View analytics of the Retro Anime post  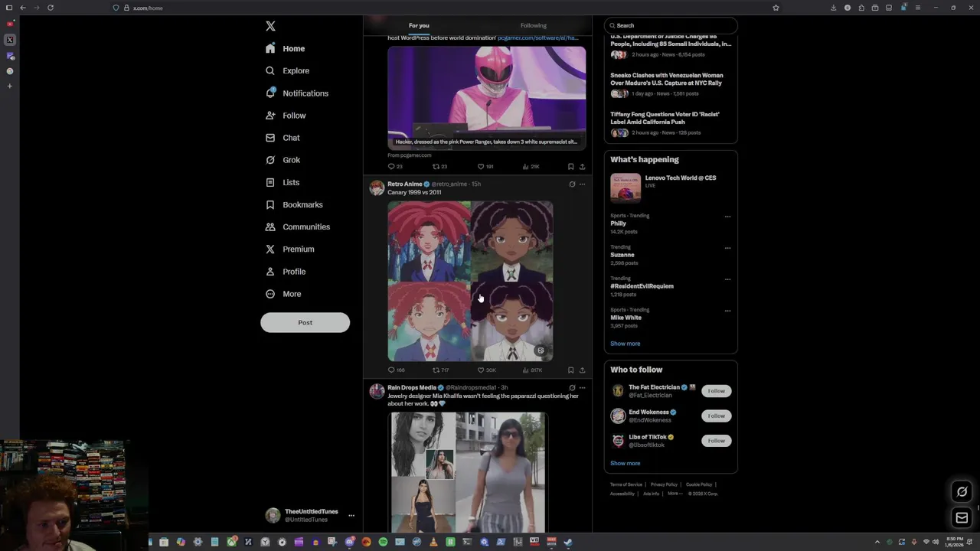(x=532, y=370)
